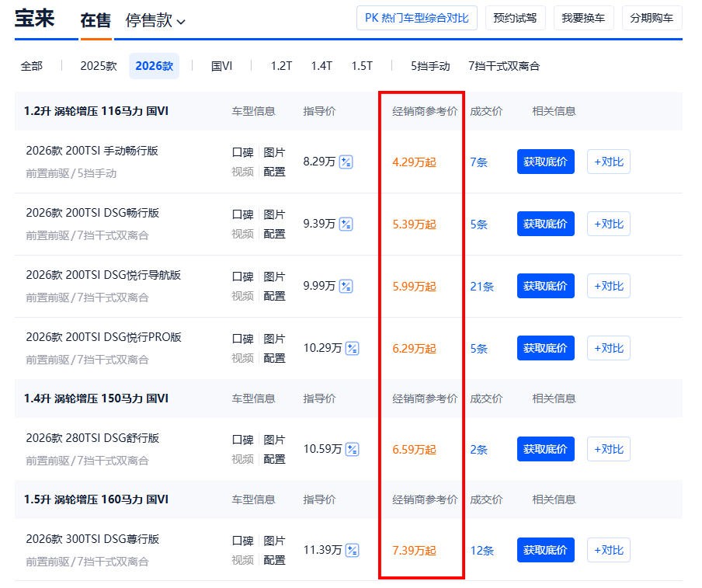The image size is (702, 588).
Task: Open 21条 transaction price records
Action: tap(481, 287)
